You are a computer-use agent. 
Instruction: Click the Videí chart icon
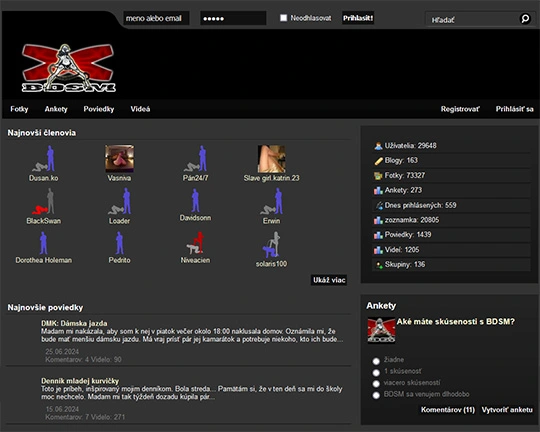click(378, 250)
